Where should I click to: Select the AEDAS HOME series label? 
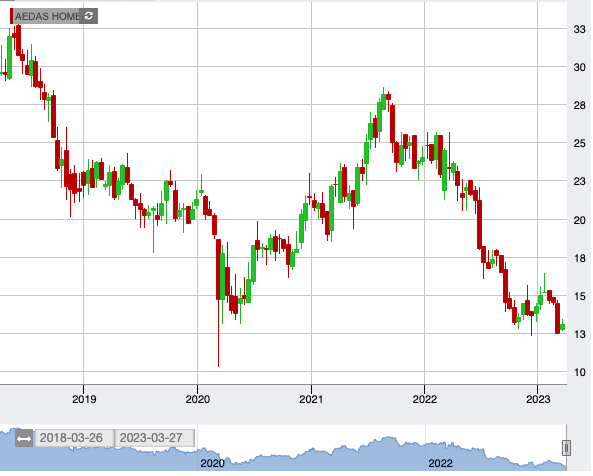pyautogui.click(x=47, y=16)
